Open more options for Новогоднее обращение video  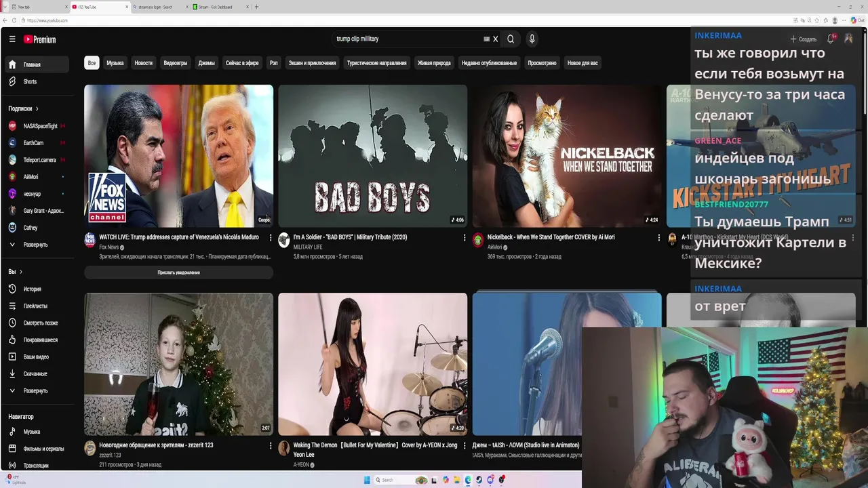271,445
